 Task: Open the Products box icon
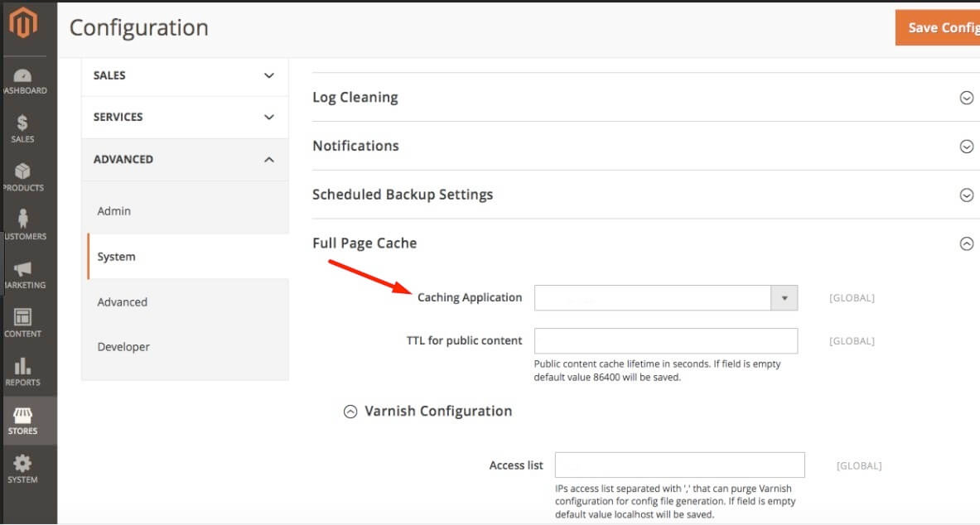point(22,171)
